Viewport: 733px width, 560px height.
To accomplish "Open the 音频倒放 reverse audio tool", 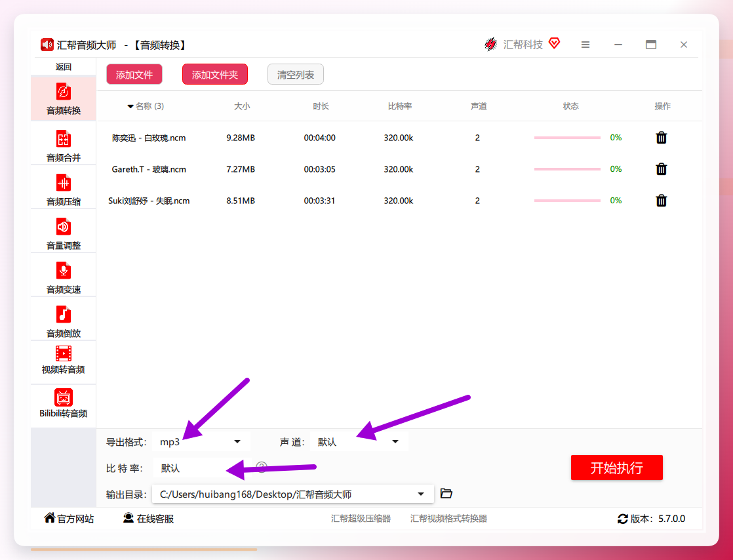I will click(64, 321).
